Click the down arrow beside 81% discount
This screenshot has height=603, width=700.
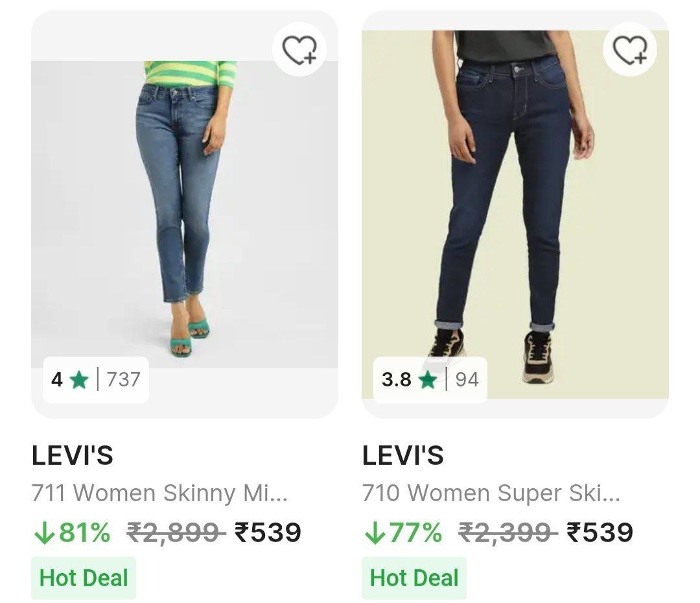[43, 533]
